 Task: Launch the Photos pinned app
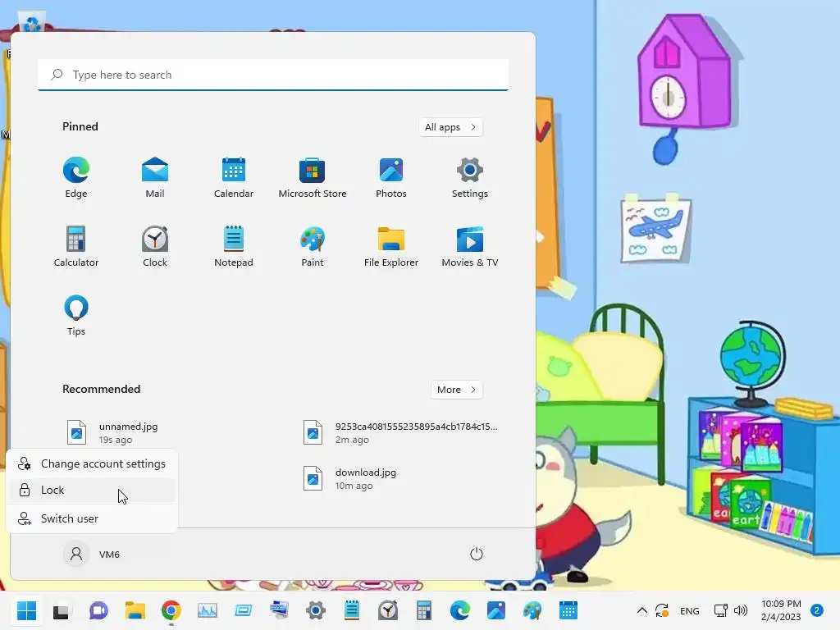click(391, 178)
